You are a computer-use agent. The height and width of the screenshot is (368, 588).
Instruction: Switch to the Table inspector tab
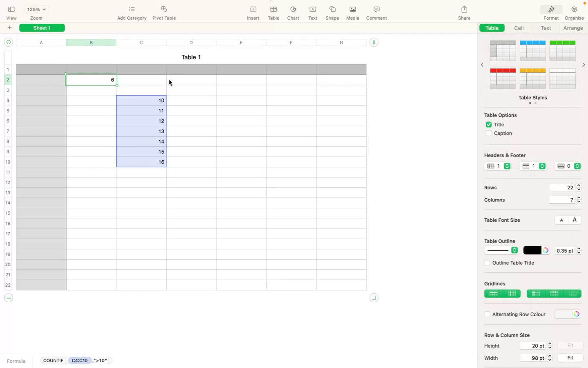tap(492, 28)
